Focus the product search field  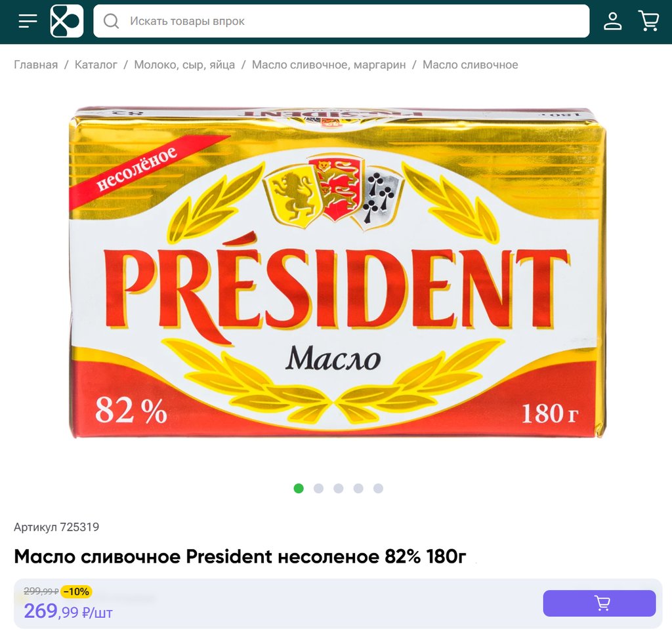click(341, 21)
